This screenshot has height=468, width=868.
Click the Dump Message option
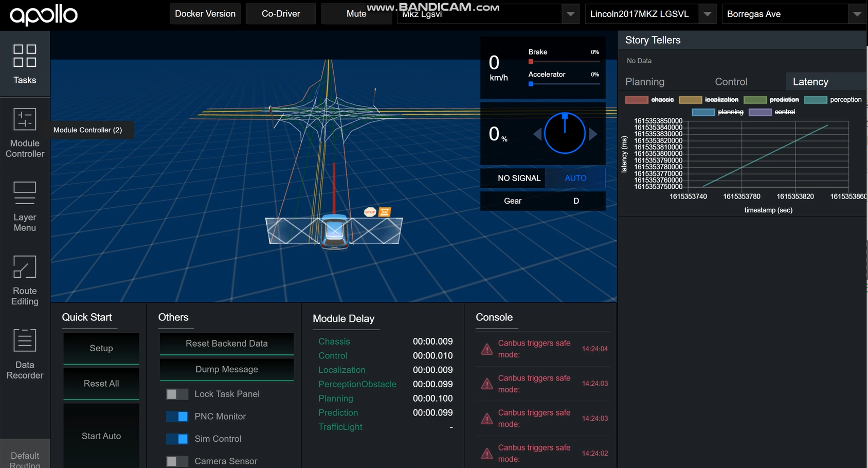[226, 369]
